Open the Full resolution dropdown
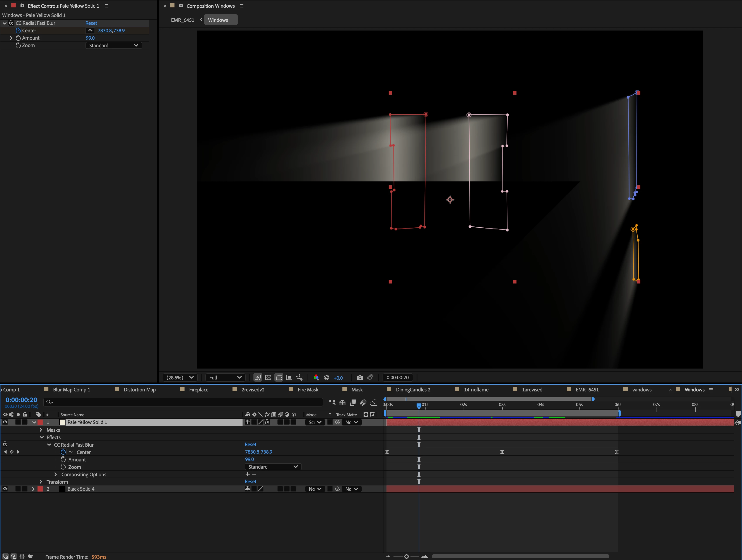Screen dimensions: 742x560 (225, 377)
